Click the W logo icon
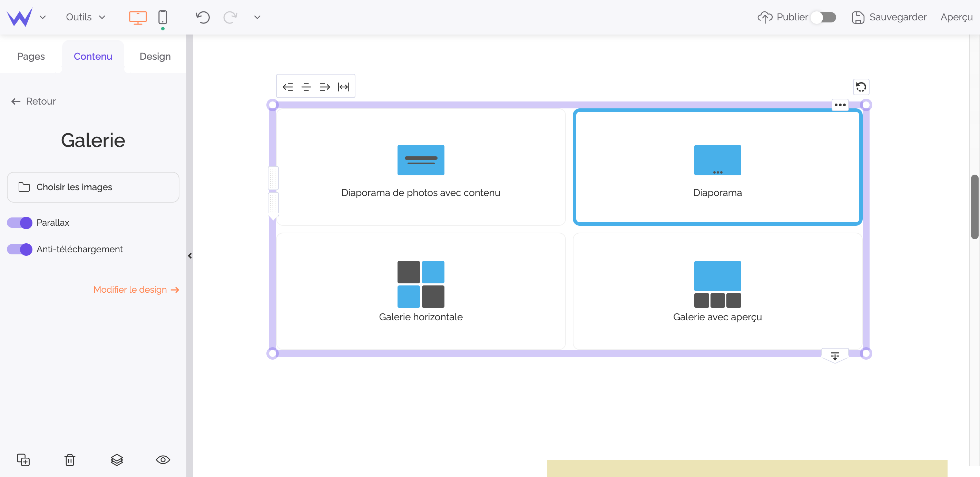Image resolution: width=980 pixels, height=477 pixels. (20, 17)
